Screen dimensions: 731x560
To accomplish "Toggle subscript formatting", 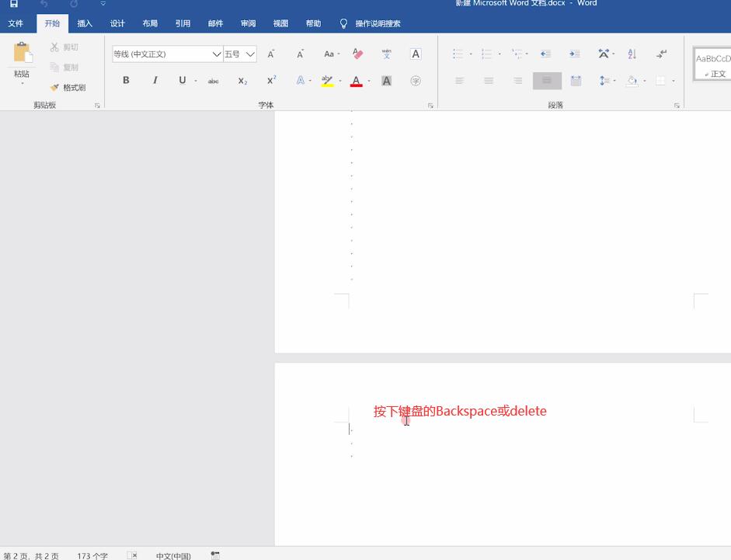I will point(242,81).
